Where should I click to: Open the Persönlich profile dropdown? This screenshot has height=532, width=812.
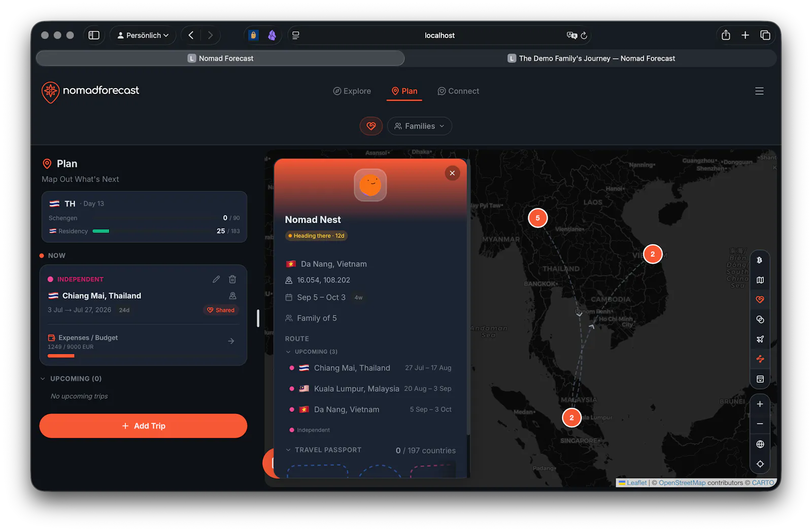coord(143,36)
